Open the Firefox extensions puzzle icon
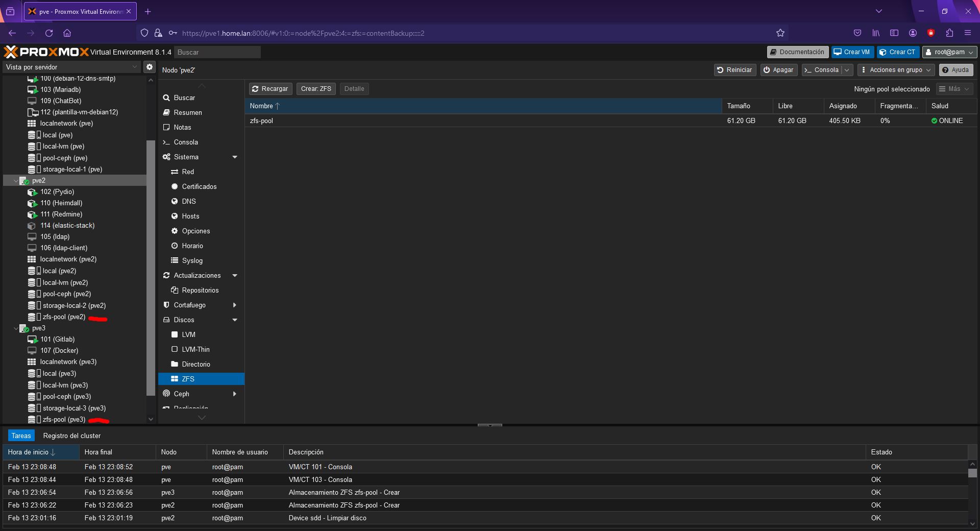Screen dimensions: 980x531 pos(949,33)
